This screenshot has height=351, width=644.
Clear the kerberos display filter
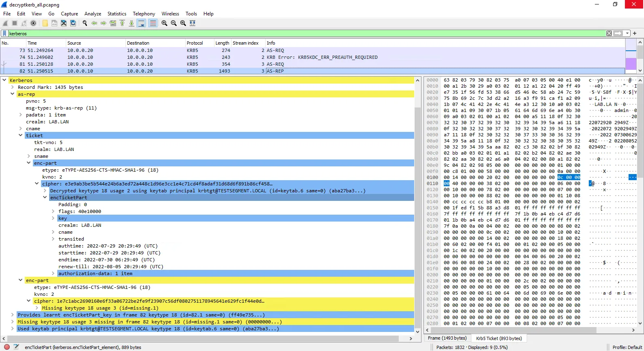609,34
